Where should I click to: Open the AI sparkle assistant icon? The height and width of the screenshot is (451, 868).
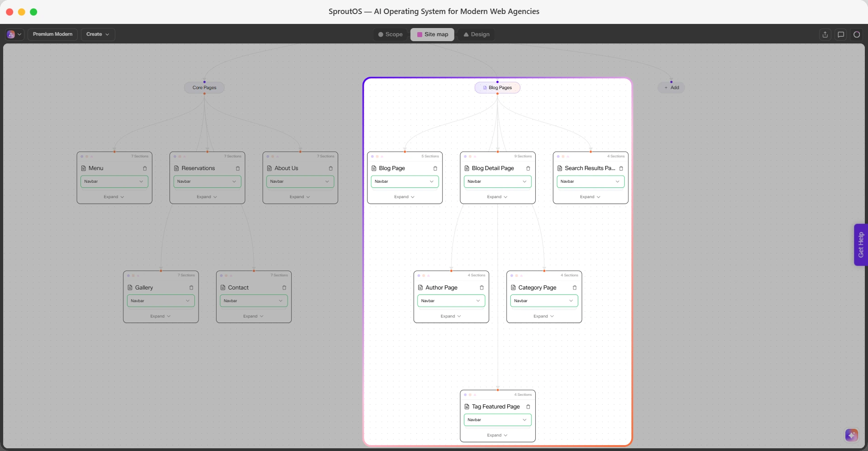852,435
